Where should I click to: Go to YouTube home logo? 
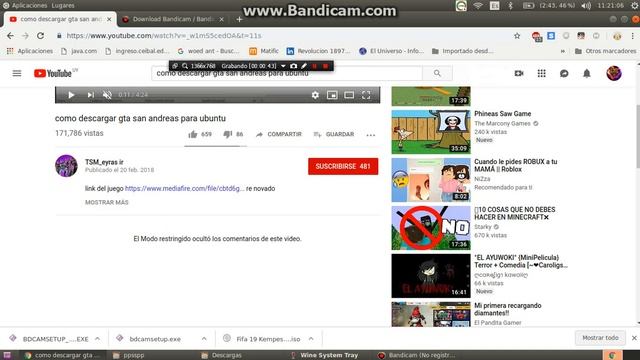pyautogui.click(x=53, y=73)
